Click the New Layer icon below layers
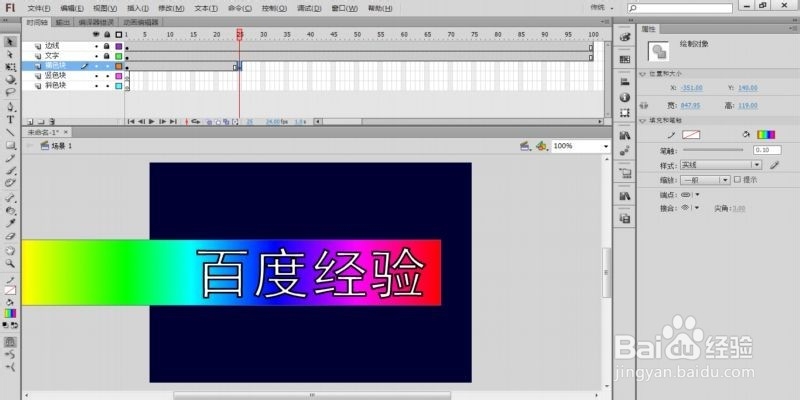800x400 pixels. [31, 122]
